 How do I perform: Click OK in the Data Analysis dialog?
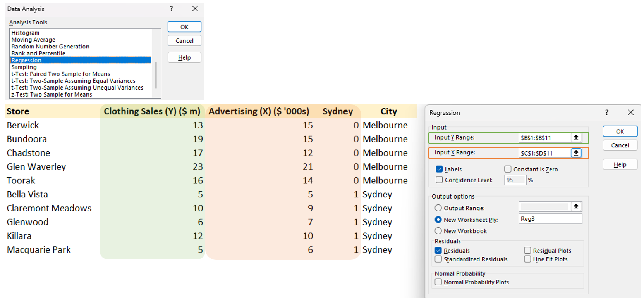(x=184, y=27)
